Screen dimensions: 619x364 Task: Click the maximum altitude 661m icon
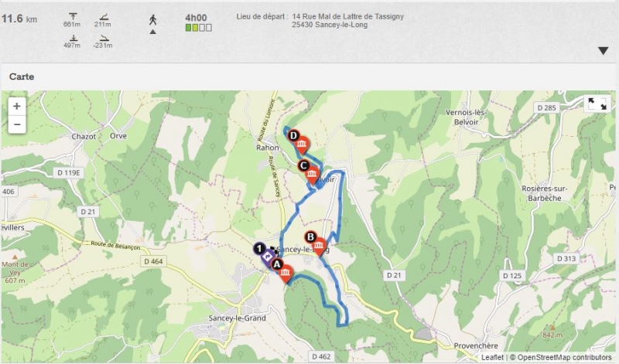click(73, 16)
